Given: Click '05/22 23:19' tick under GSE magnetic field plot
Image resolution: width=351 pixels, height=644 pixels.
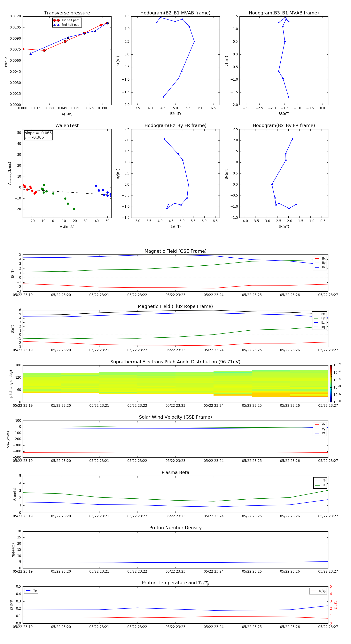Looking at the screenshot, I should pyautogui.click(x=23, y=295).
